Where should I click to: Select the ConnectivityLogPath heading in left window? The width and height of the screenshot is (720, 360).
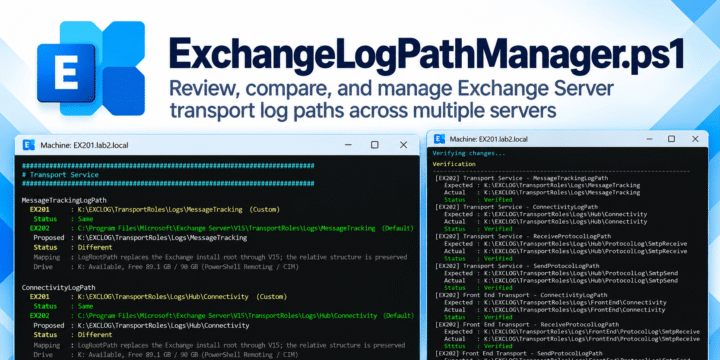pyautogui.click(x=58, y=287)
